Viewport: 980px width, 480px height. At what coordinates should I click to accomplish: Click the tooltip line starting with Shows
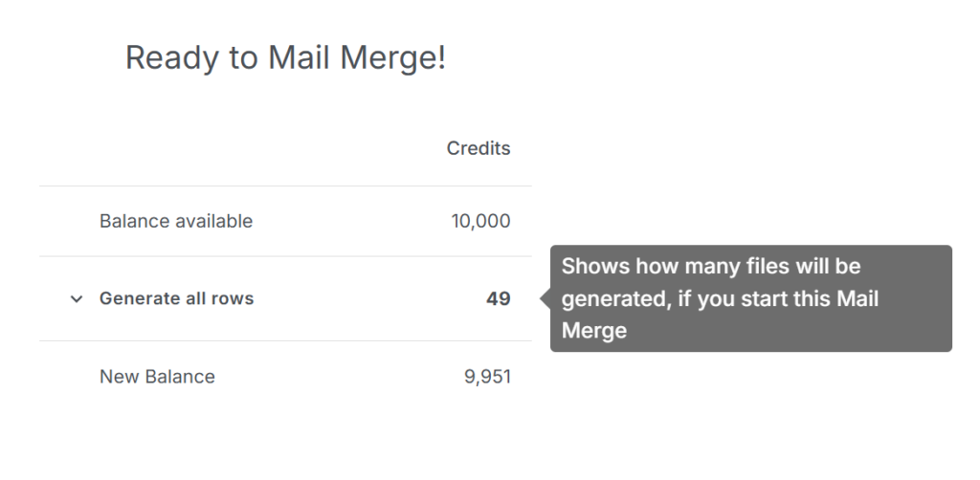(x=711, y=266)
